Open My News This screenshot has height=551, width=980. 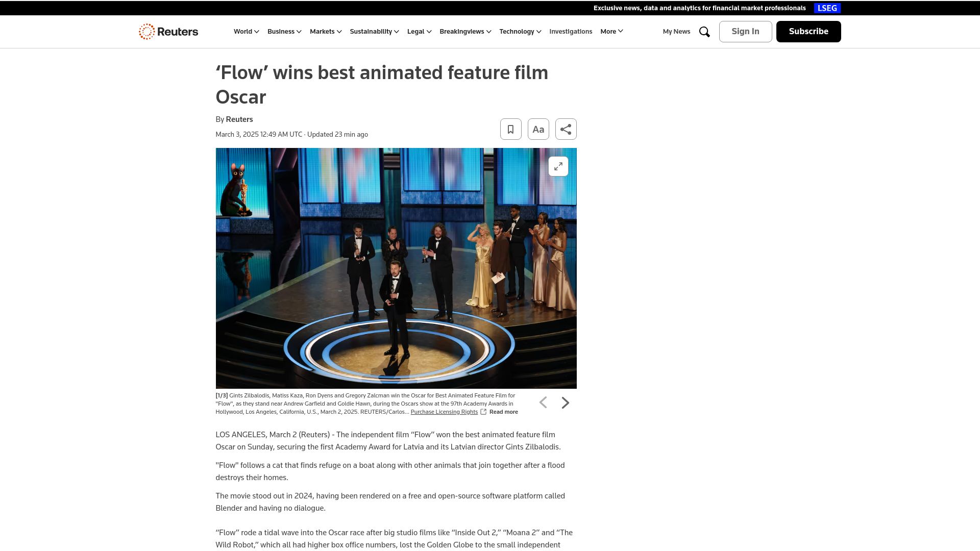click(676, 32)
